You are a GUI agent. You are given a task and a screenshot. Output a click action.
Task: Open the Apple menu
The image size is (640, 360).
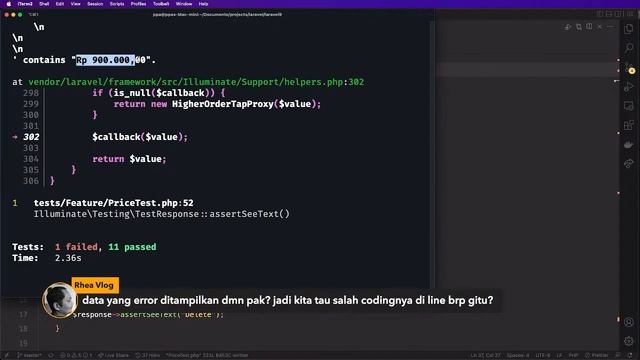(x=9, y=4)
